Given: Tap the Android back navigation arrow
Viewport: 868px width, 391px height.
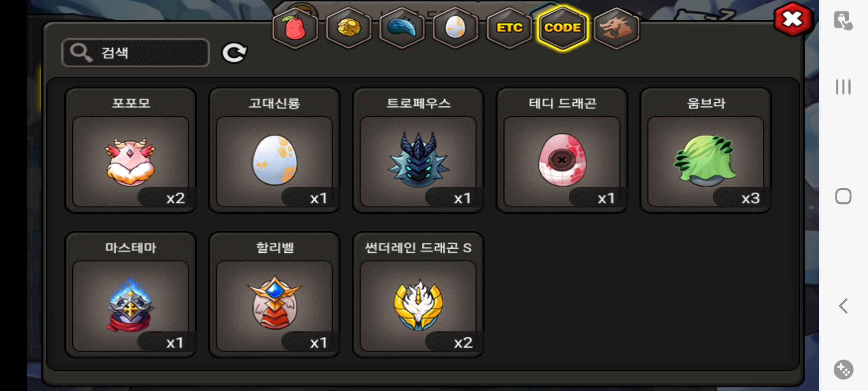Looking at the screenshot, I should [x=843, y=306].
